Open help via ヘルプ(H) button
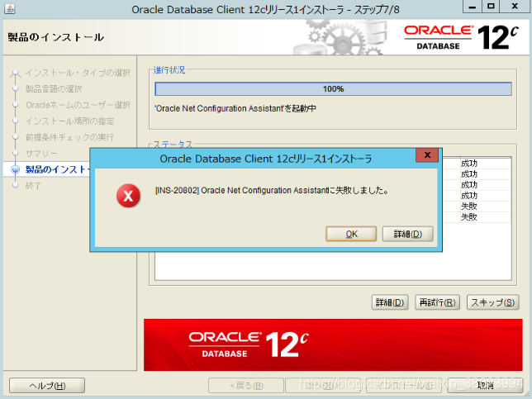The image size is (532, 399). coord(47,386)
